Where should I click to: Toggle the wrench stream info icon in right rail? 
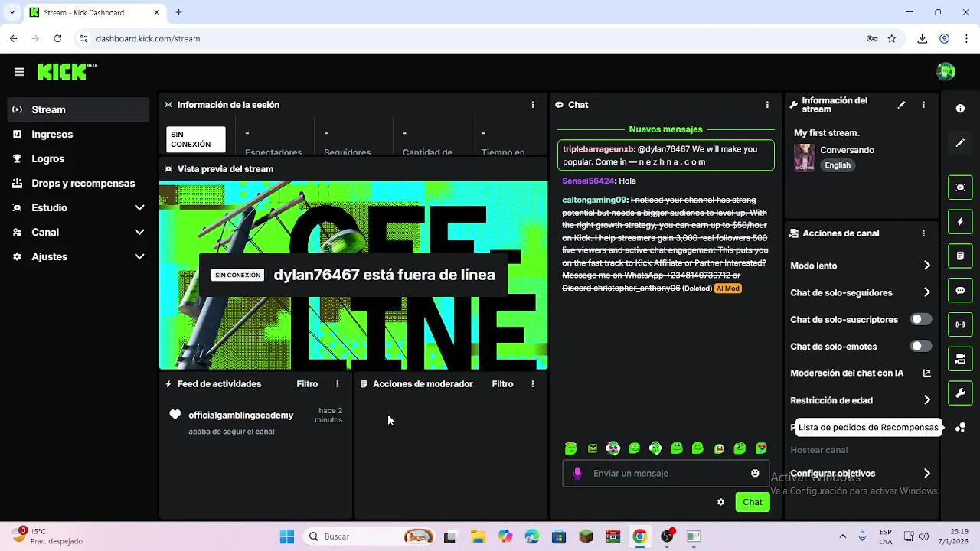960,393
